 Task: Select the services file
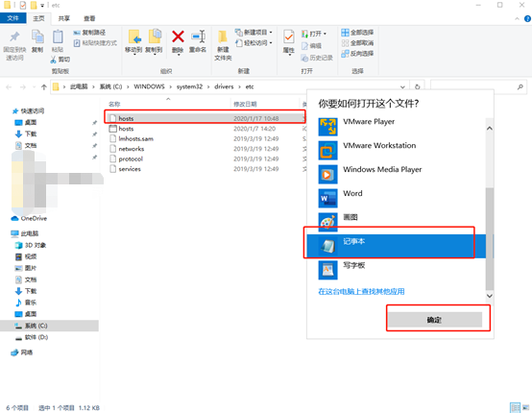pos(206,169)
